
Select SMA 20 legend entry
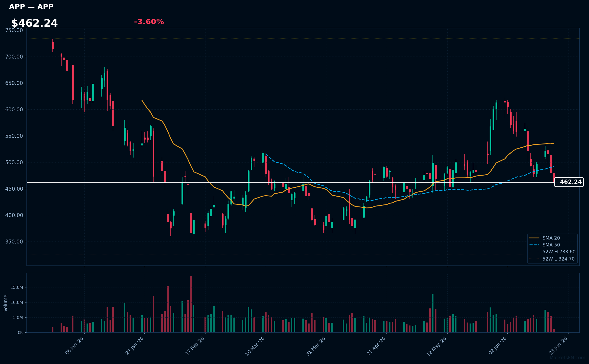click(x=551, y=238)
